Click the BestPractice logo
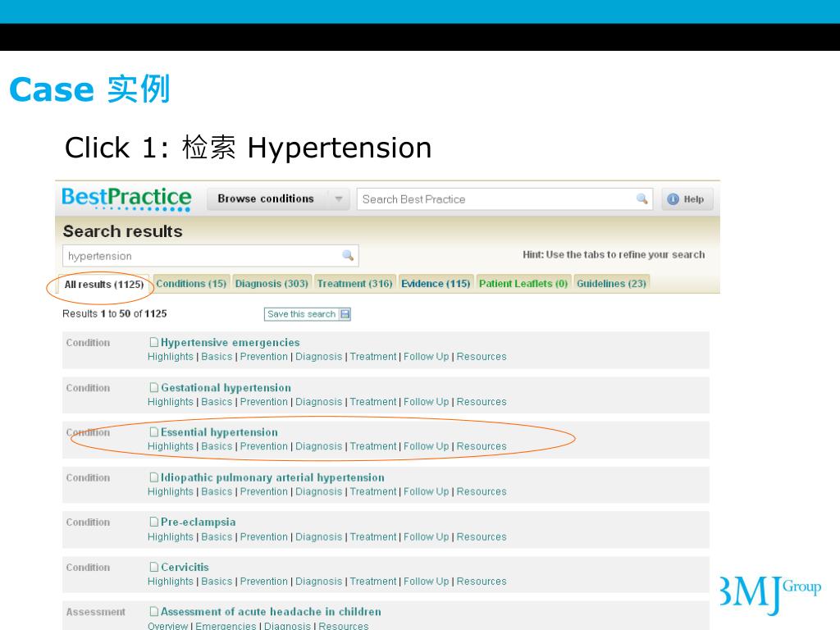Screen dimensions: 840x630 coord(126,199)
